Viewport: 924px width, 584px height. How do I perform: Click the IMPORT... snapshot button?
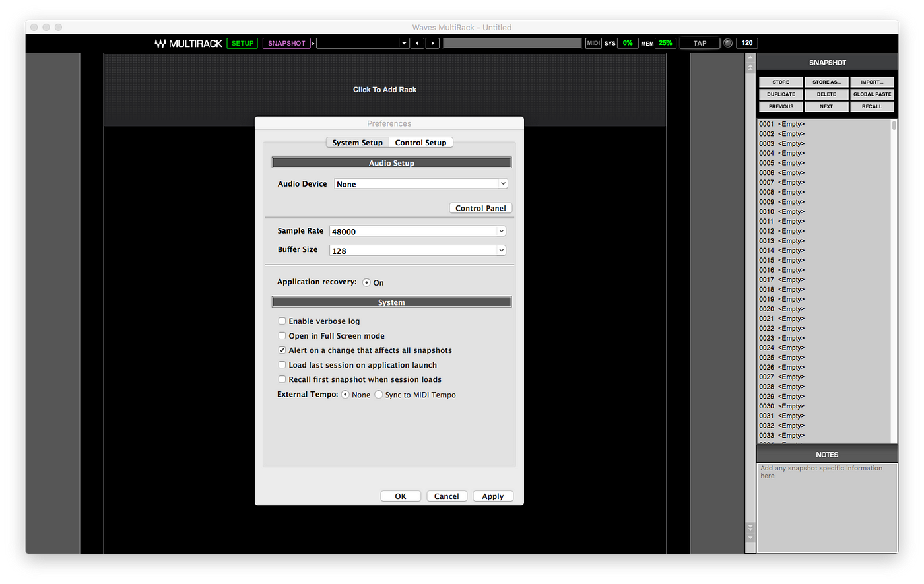pyautogui.click(x=872, y=82)
